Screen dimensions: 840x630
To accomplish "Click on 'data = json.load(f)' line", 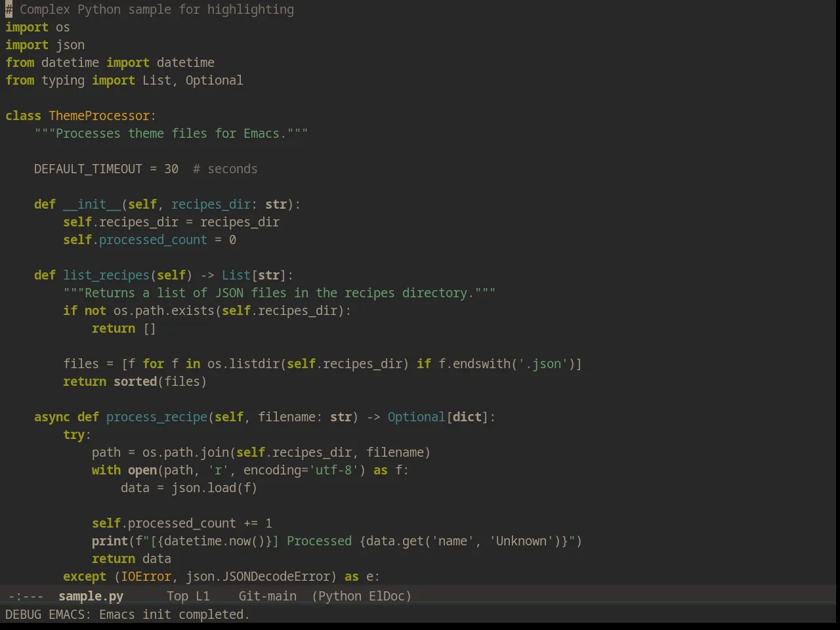I will [x=189, y=488].
